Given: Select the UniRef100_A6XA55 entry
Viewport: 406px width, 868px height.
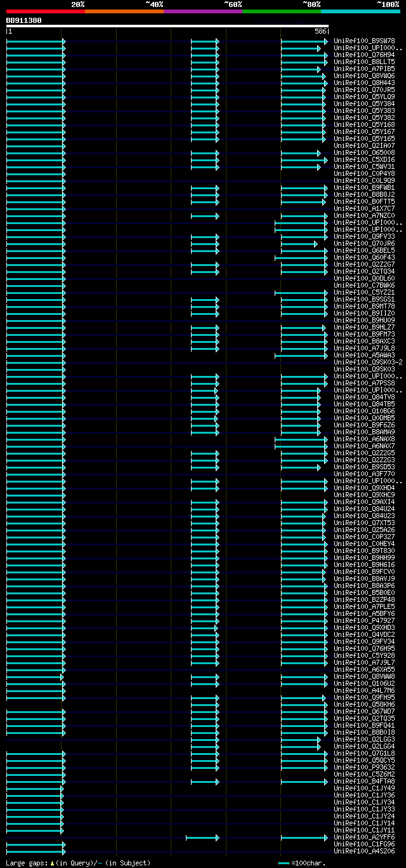Looking at the screenshot, I should click(x=364, y=669).
